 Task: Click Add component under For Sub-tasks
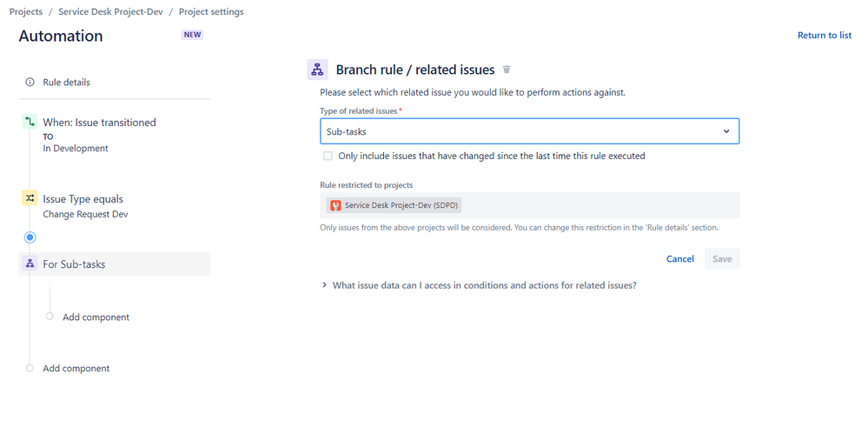[x=96, y=317]
